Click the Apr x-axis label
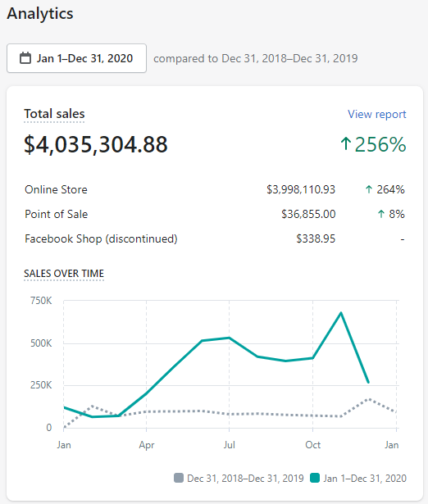 (147, 445)
